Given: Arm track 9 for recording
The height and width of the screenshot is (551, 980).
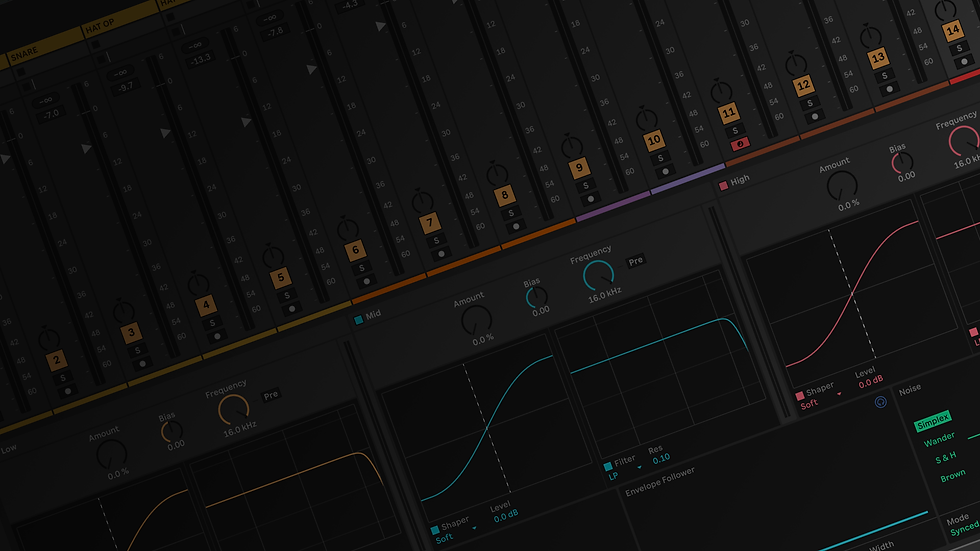Looking at the screenshot, I should [x=591, y=199].
